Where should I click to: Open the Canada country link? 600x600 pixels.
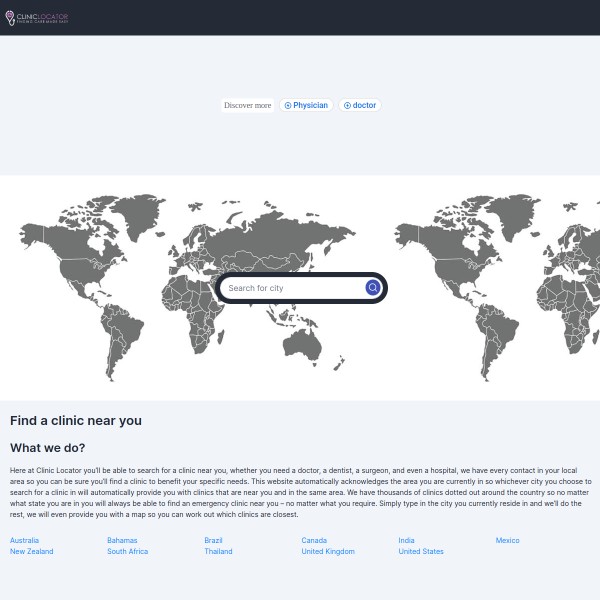click(314, 540)
